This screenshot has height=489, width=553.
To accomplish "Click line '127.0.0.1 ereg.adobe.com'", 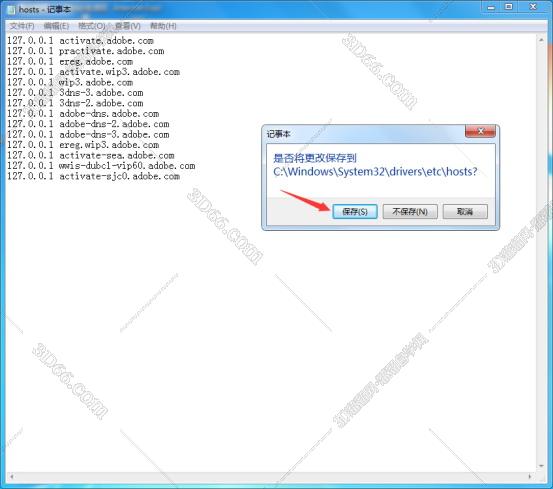I will (70, 62).
